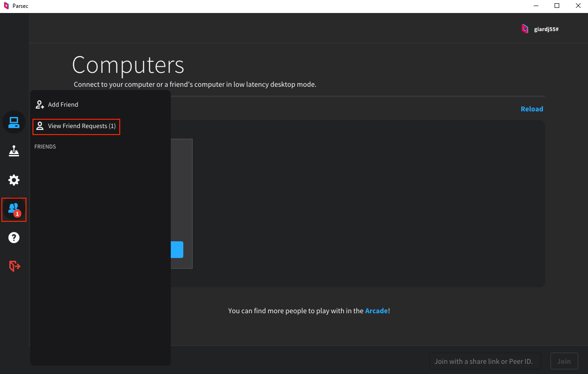
Task: Click the FRIENDS section label
Action: (45, 147)
